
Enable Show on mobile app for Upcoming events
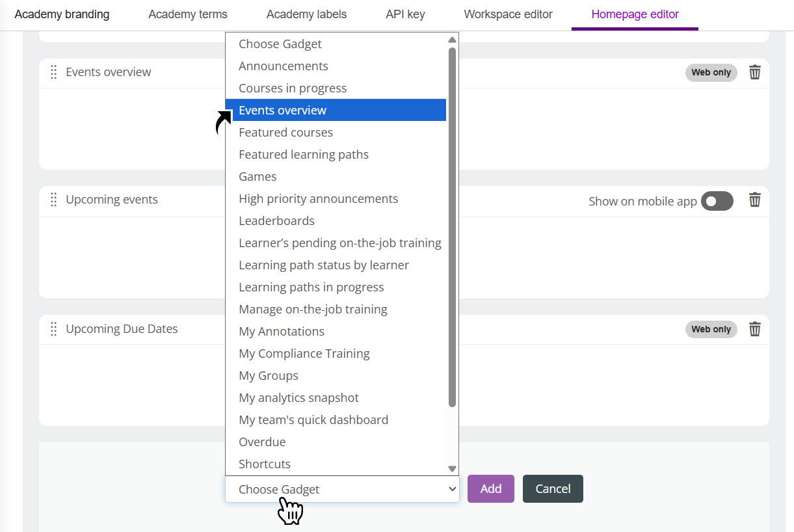[x=717, y=201]
